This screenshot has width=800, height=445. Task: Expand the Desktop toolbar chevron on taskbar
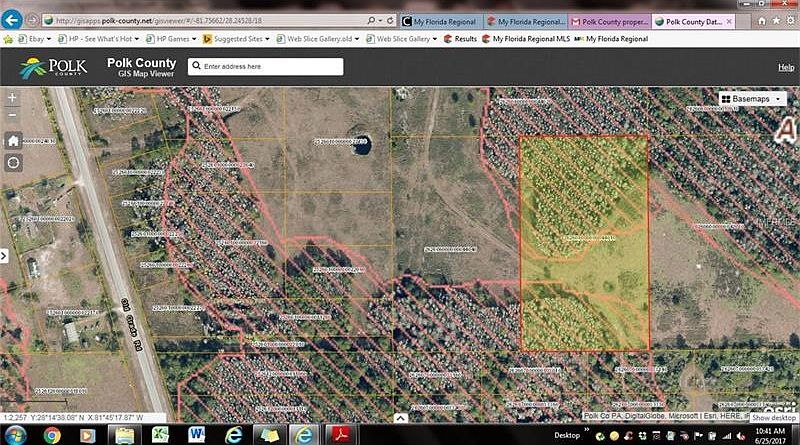(587, 430)
